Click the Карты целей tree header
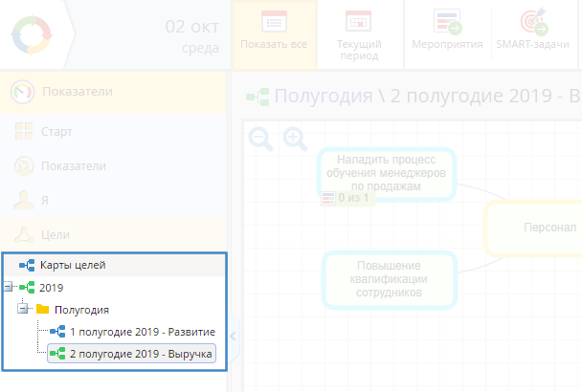The height and width of the screenshot is (392, 582). (79, 265)
